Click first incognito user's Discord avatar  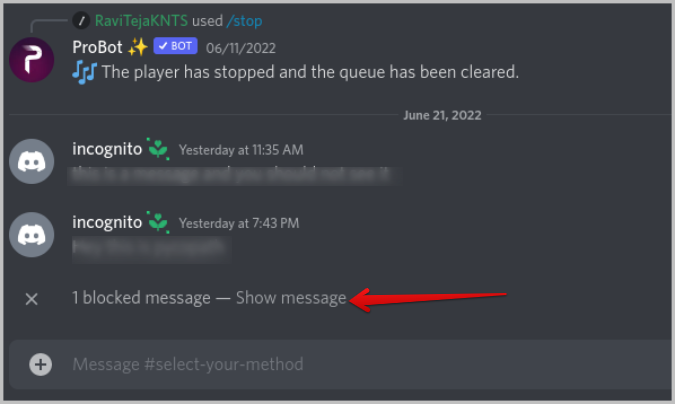point(31,161)
